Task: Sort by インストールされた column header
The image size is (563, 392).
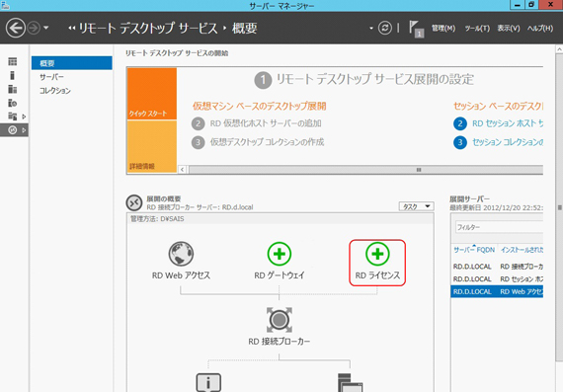Action: (x=522, y=250)
